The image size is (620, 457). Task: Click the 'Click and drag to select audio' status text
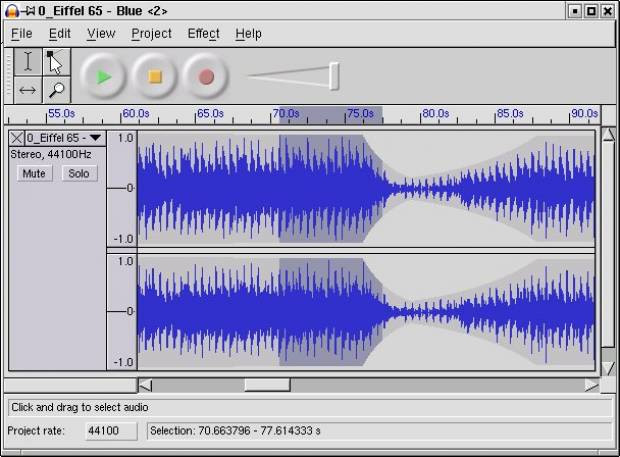tap(79, 407)
